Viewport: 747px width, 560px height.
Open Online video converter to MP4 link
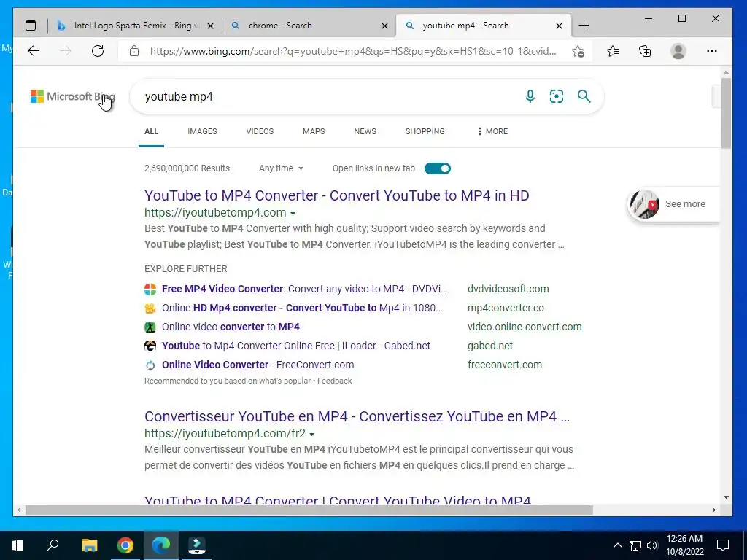click(231, 327)
